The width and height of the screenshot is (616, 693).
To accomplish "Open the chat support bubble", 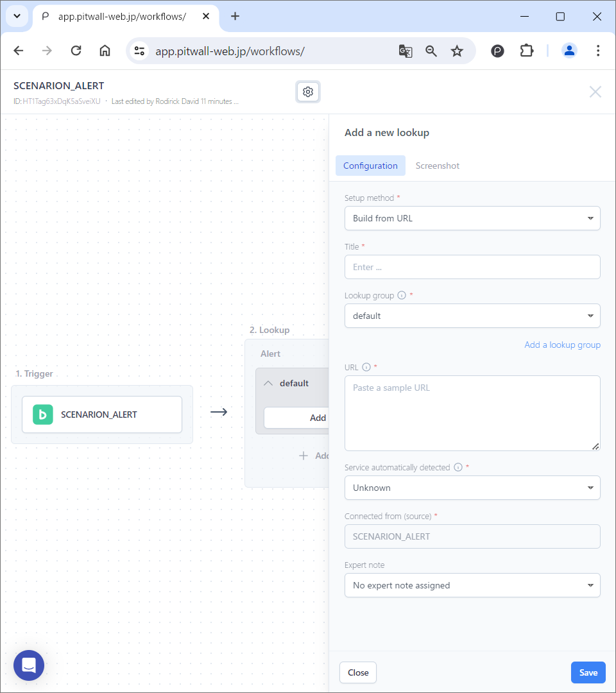I will click(28, 665).
